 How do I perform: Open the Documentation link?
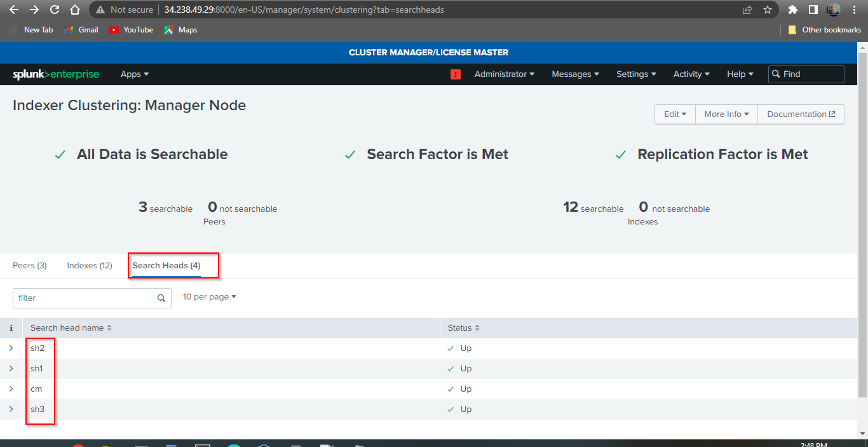tap(801, 114)
